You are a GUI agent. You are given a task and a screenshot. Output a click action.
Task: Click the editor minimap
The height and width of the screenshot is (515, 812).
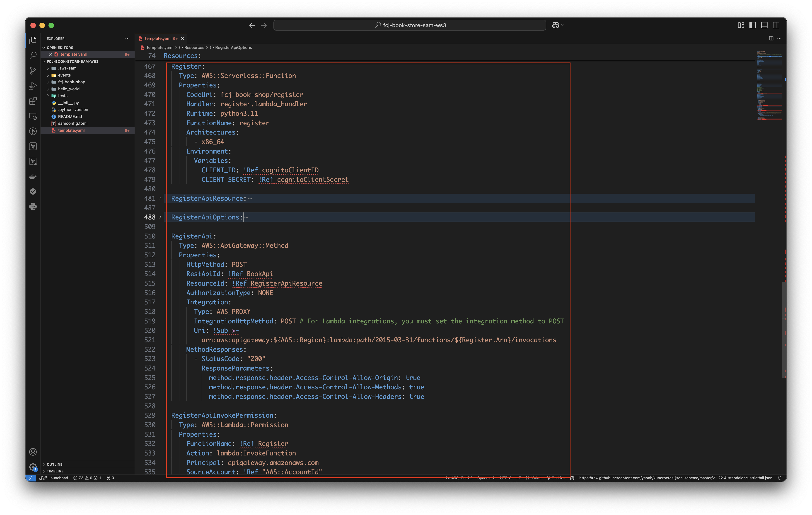[769, 85]
